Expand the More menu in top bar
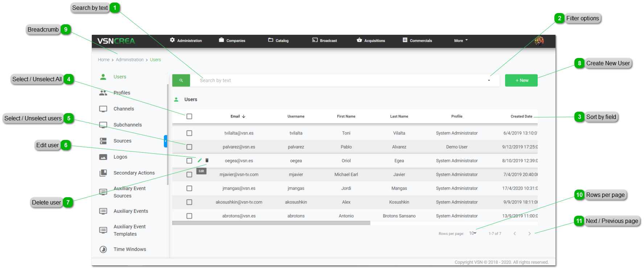 [x=461, y=41]
